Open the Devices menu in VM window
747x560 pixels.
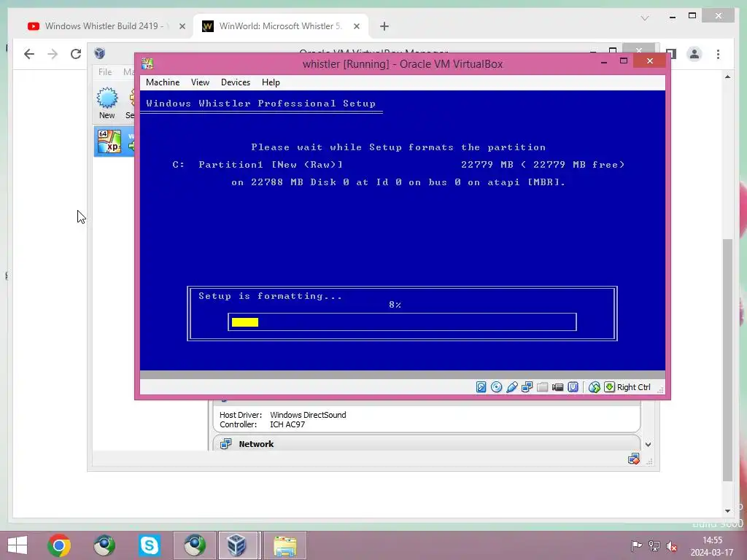pyautogui.click(x=236, y=82)
